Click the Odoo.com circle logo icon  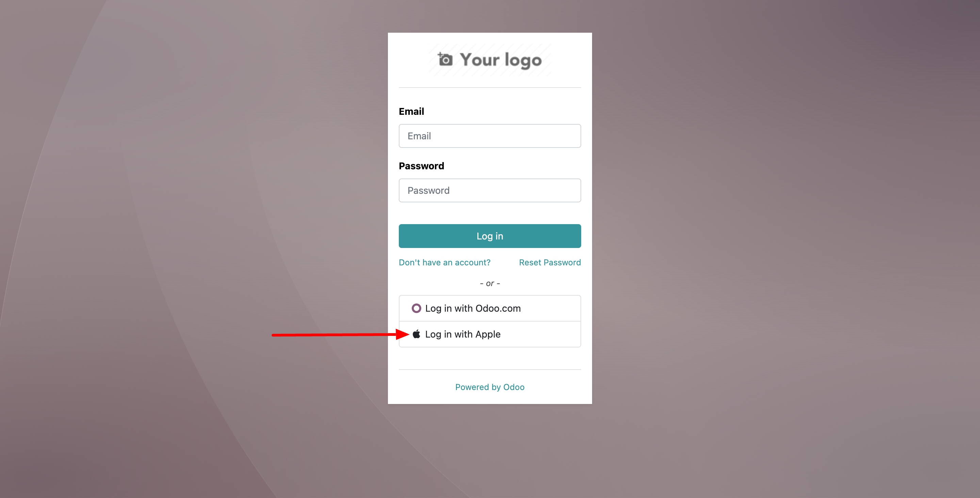[x=415, y=308]
